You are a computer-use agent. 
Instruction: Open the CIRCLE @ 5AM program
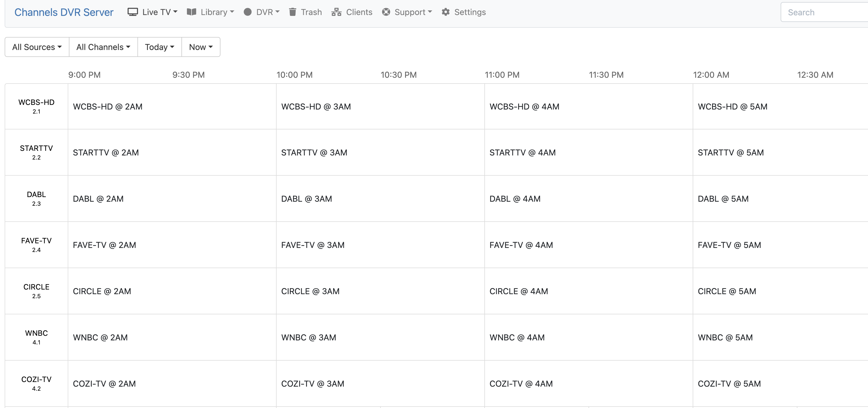(727, 291)
